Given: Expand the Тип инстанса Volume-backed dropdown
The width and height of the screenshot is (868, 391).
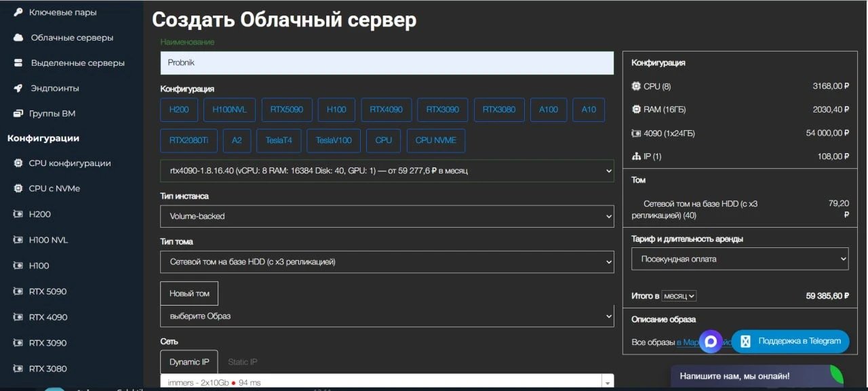Looking at the screenshot, I should coord(387,216).
